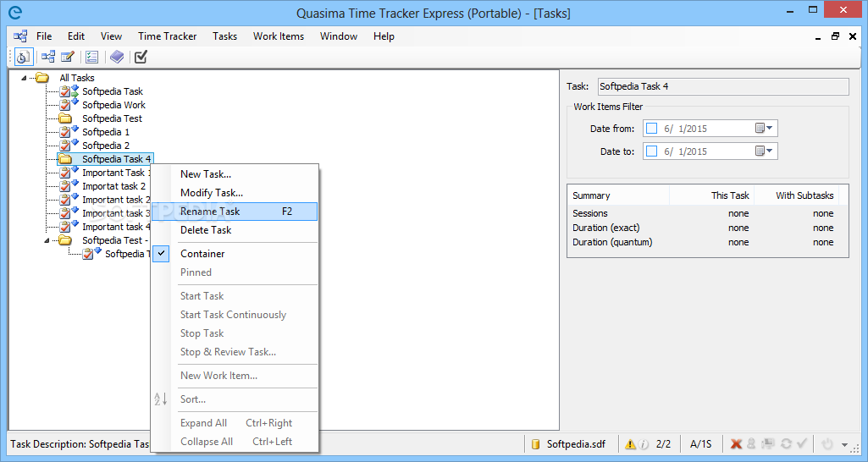
Task: Open the Work Items menu
Action: click(279, 36)
